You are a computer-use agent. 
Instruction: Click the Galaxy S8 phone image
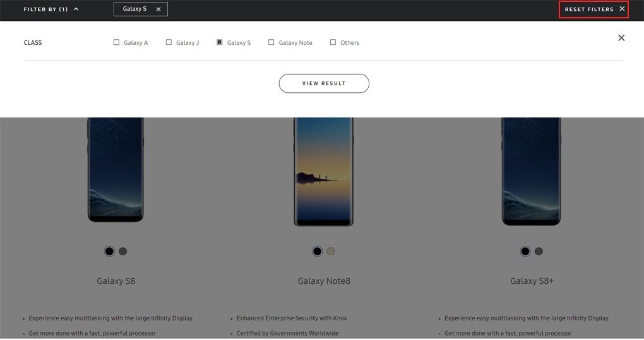pos(116,169)
